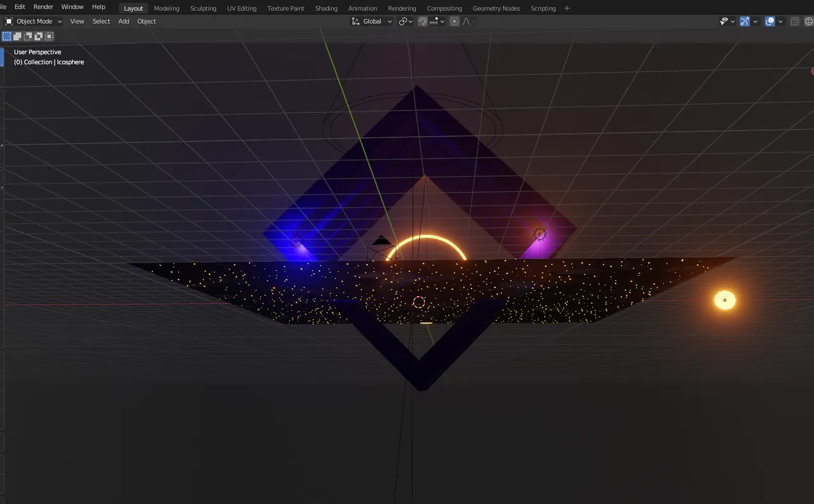The width and height of the screenshot is (814, 504).
Task: Expand overlay options arrow
Action: pyautogui.click(x=780, y=21)
